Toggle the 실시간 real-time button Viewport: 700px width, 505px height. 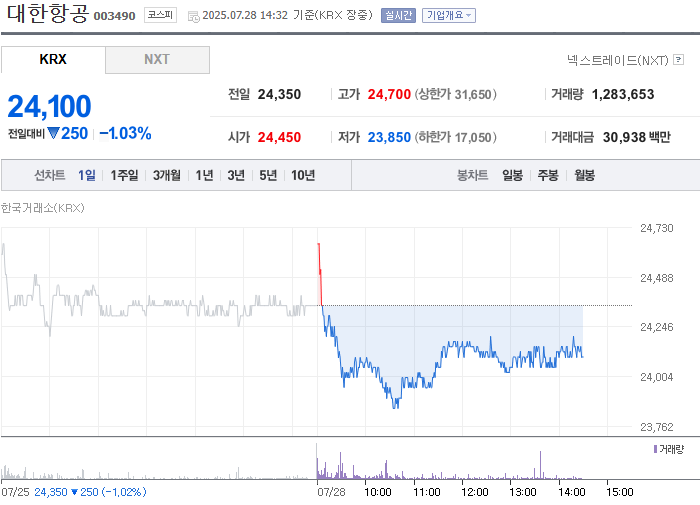(x=398, y=16)
